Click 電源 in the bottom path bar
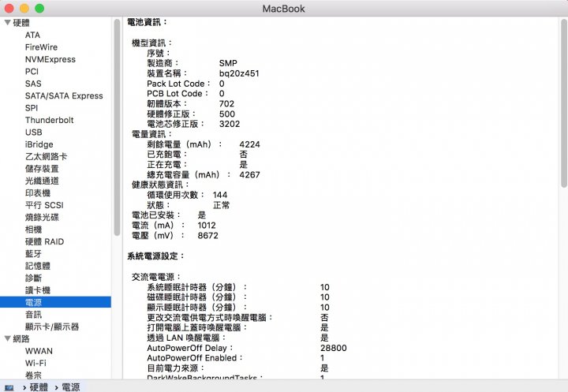 tap(71, 387)
